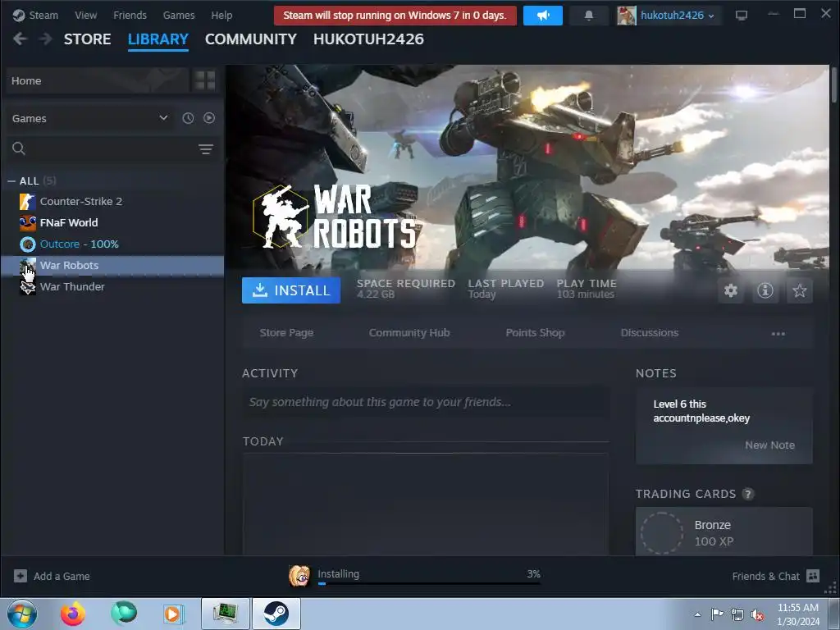
Task: Click the installing game's thumbnail
Action: 299,576
